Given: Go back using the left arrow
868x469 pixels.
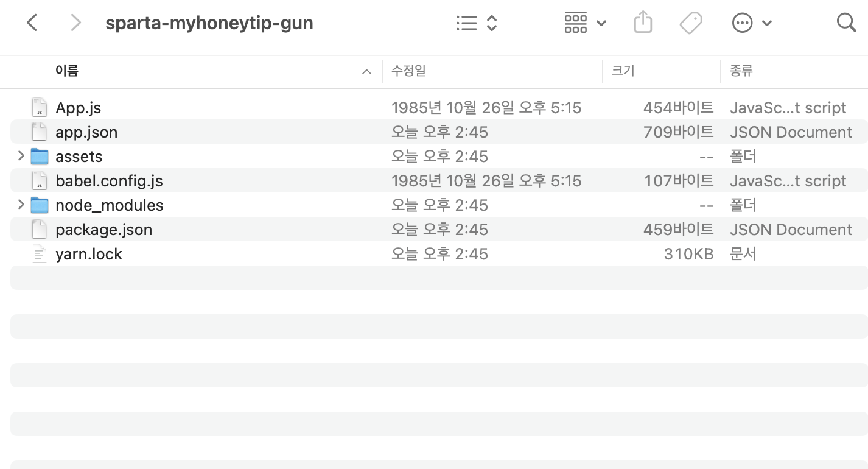Looking at the screenshot, I should [x=32, y=23].
